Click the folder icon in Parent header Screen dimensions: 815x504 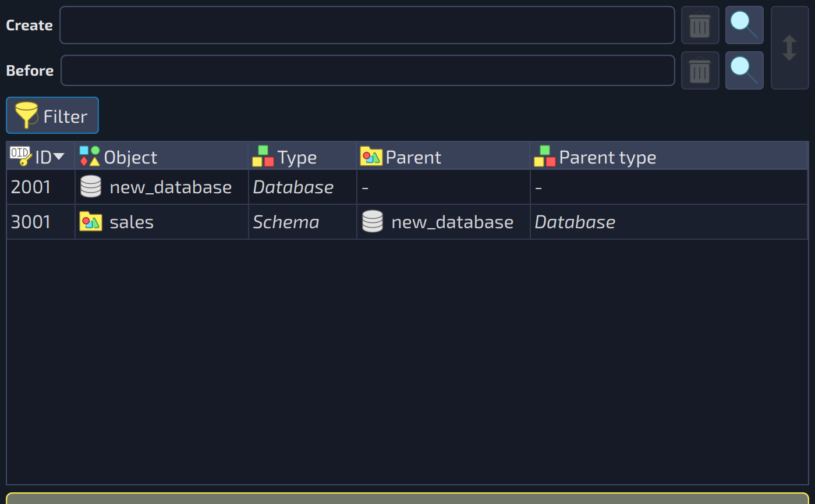[x=371, y=156]
